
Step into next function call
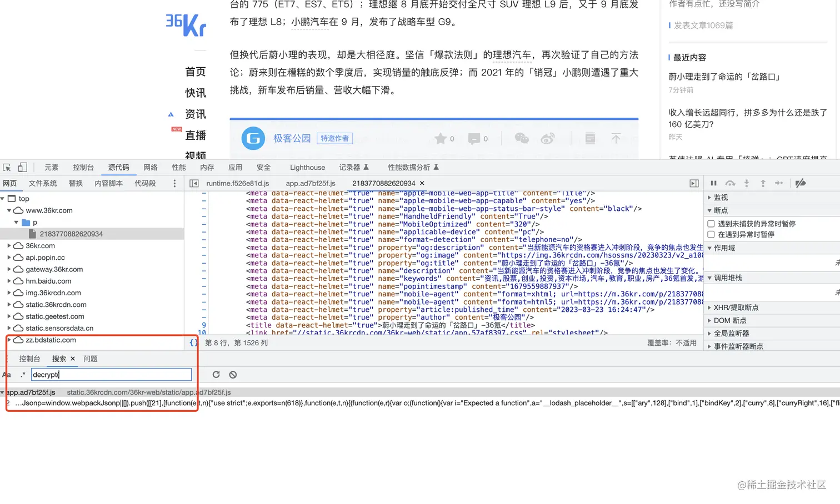click(747, 183)
